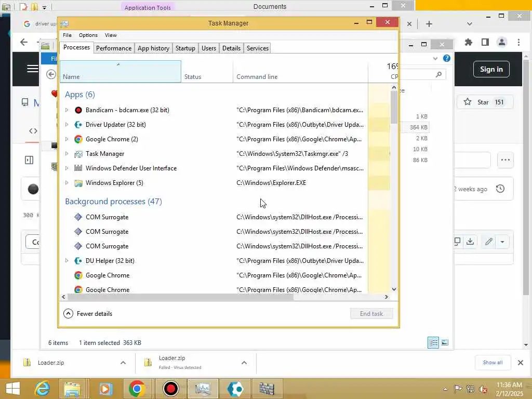Click the File Explorer search magnifier icon

point(439,74)
